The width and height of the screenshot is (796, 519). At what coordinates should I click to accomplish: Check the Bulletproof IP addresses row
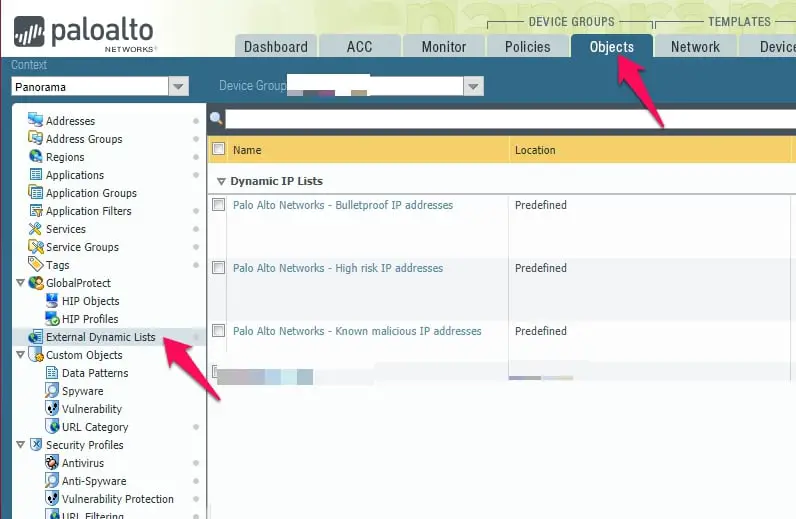tap(218, 205)
